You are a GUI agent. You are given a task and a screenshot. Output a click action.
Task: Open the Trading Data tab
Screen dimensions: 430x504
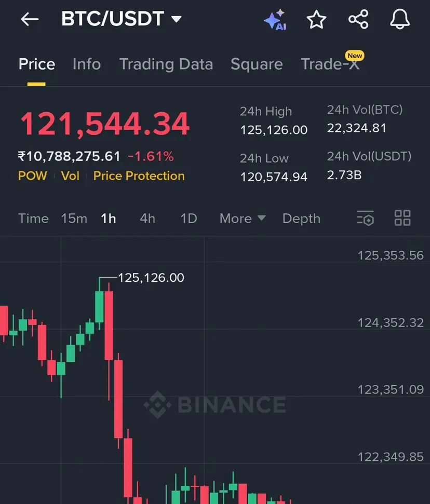click(166, 64)
